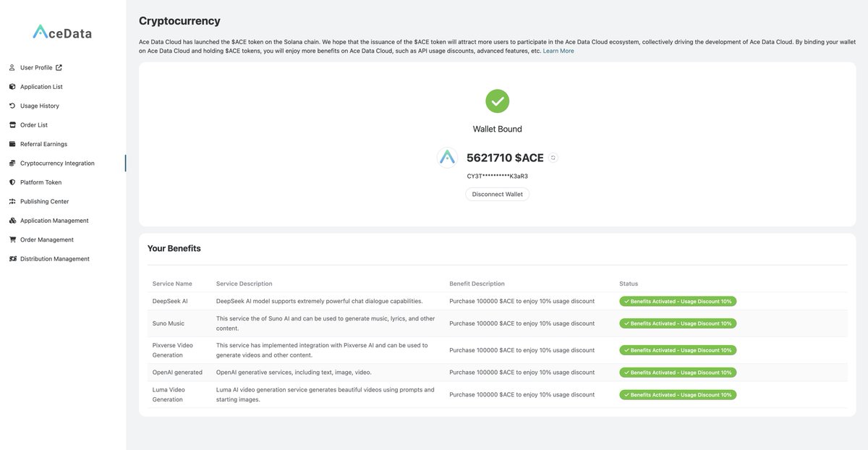The height and width of the screenshot is (450, 868).
Task: Click the wallet address CY3T**********K3aR3
Action: click(497, 177)
